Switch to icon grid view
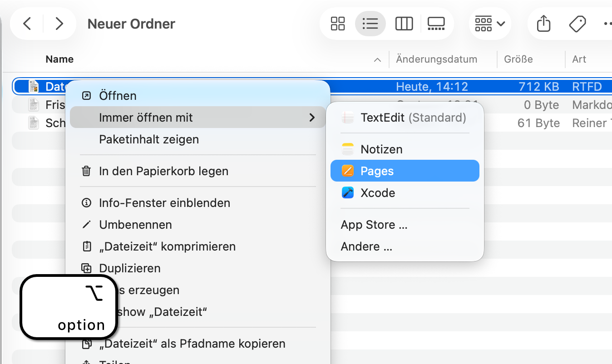This screenshot has width=612, height=364. (338, 24)
